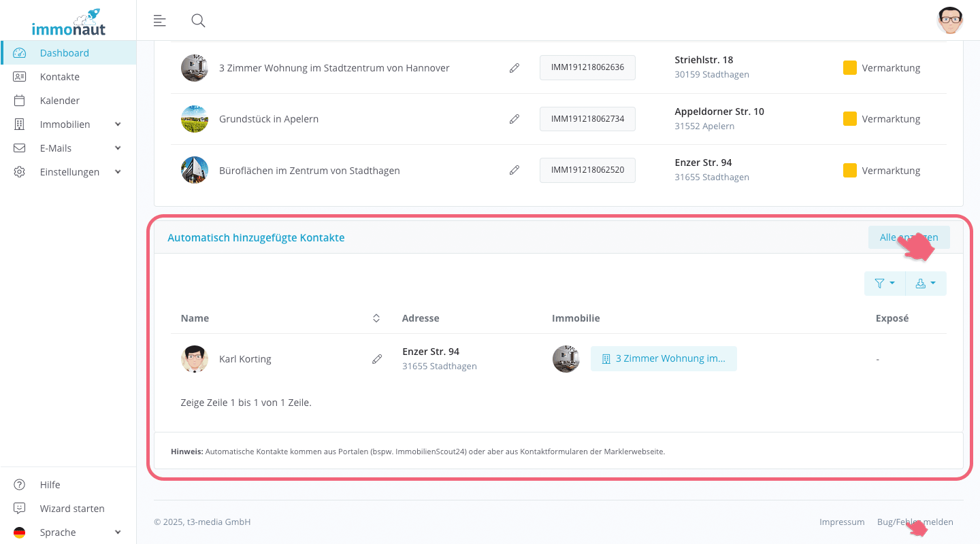Switch to the Dashboard menu item
Screen dimensions: 980x544
tap(65, 52)
